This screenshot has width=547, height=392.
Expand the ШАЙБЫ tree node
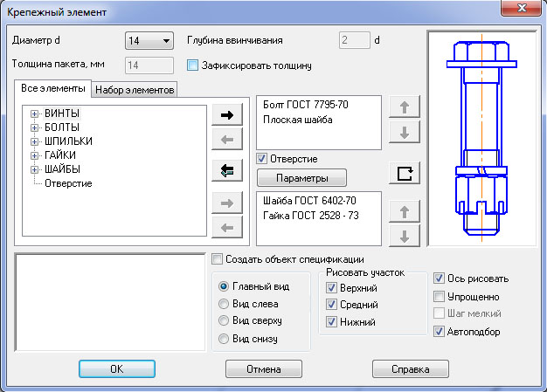(x=34, y=169)
